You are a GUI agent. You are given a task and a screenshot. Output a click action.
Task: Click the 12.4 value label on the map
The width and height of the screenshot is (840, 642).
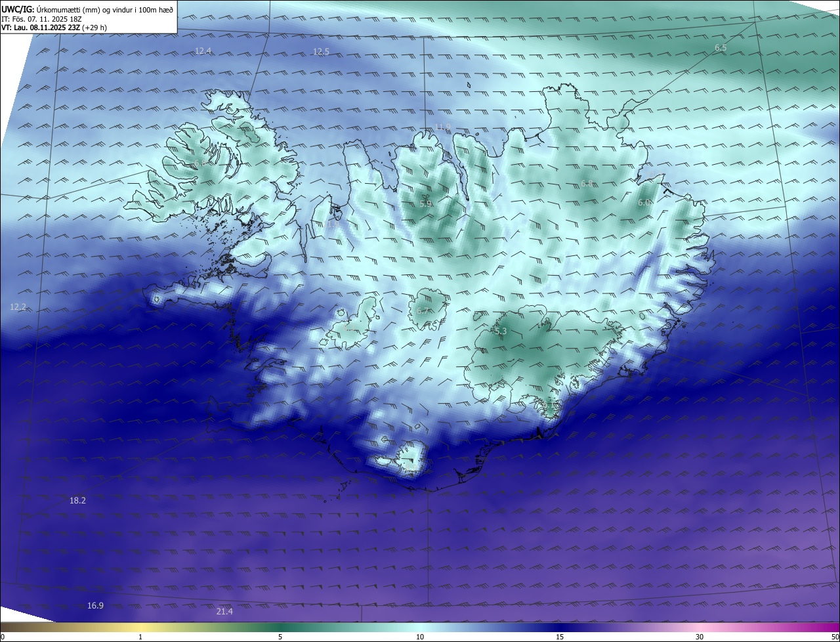203,51
